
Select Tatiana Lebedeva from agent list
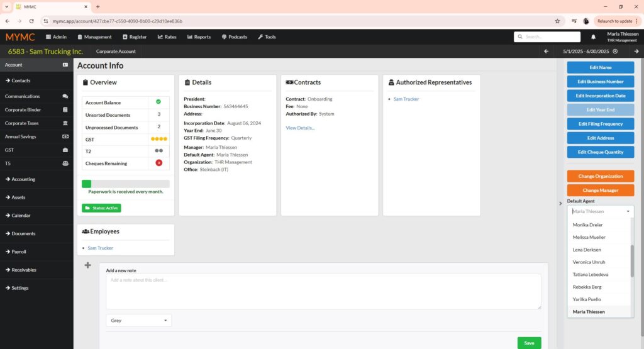point(599,274)
